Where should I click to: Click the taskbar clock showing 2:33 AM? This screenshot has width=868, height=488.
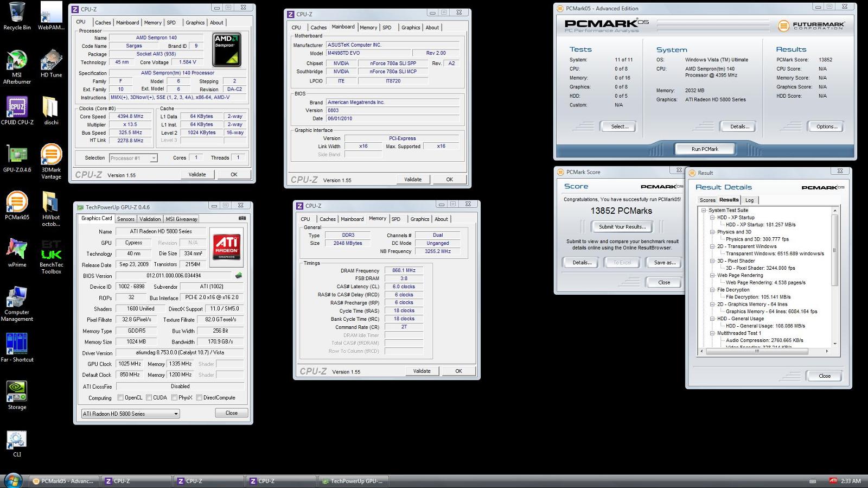[851, 481]
